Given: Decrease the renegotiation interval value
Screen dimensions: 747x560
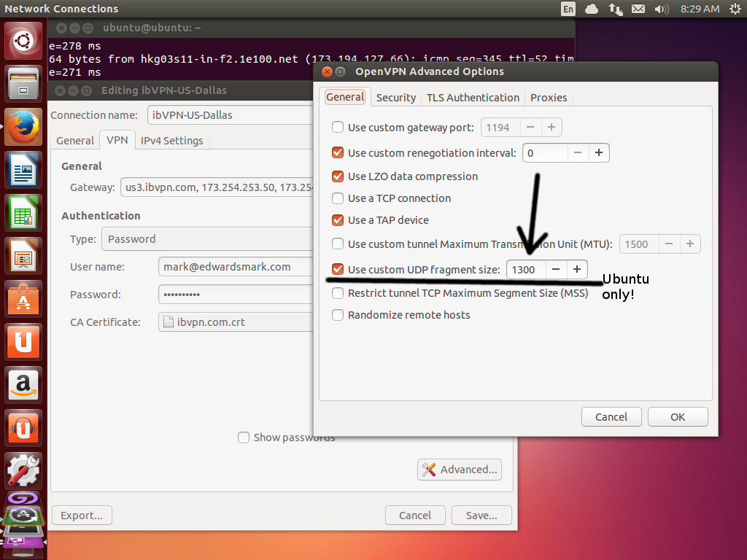Looking at the screenshot, I should [x=578, y=153].
